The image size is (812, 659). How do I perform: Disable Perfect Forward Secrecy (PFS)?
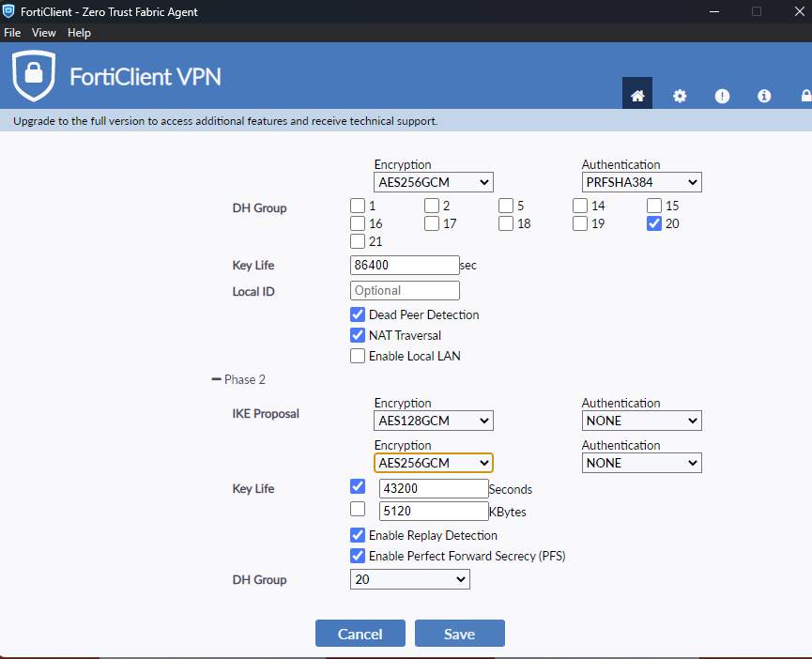[x=358, y=556]
